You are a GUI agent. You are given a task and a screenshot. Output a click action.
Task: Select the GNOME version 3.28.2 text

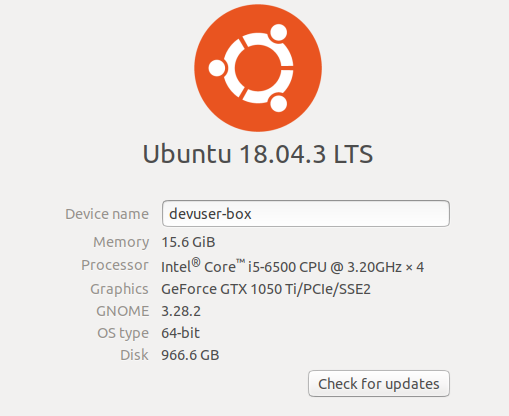pos(181,311)
